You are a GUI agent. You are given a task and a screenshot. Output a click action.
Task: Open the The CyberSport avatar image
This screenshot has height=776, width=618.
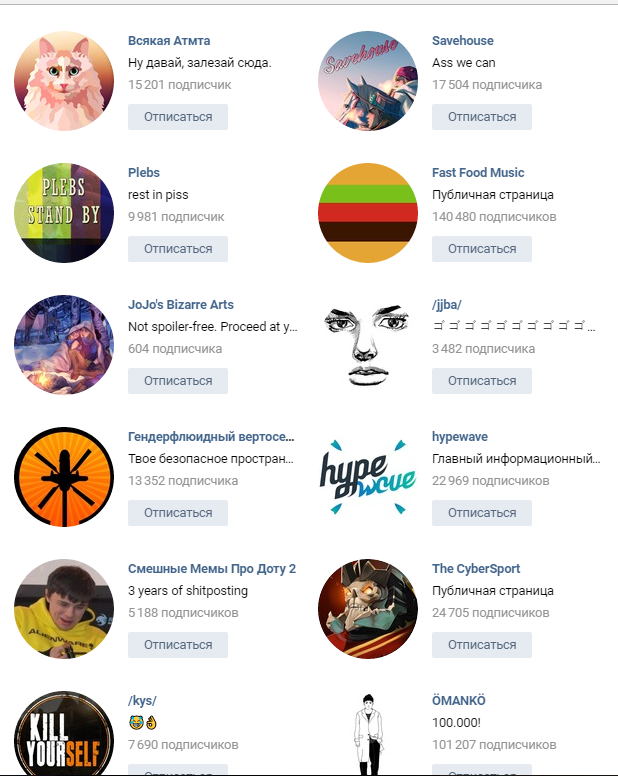[x=368, y=609]
